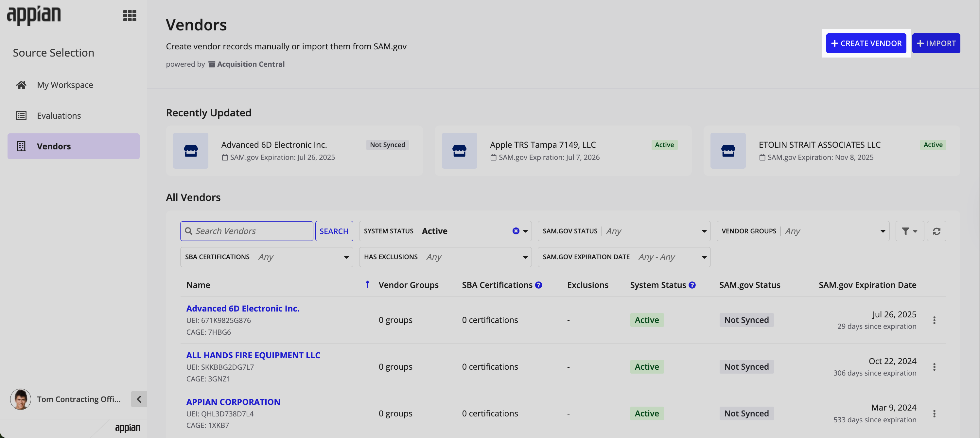Sort by SAM.gov Expiration Date column
Viewport: 980px width, 438px height.
[x=867, y=284]
